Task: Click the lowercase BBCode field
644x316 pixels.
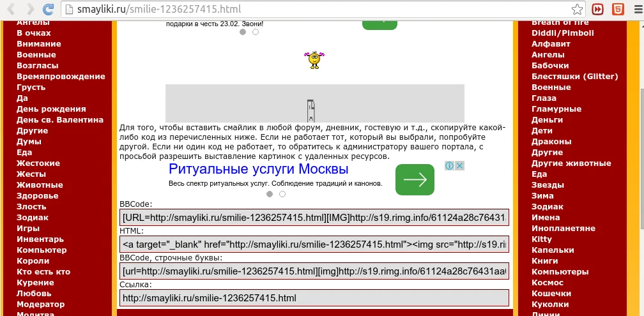Action: [x=314, y=271]
